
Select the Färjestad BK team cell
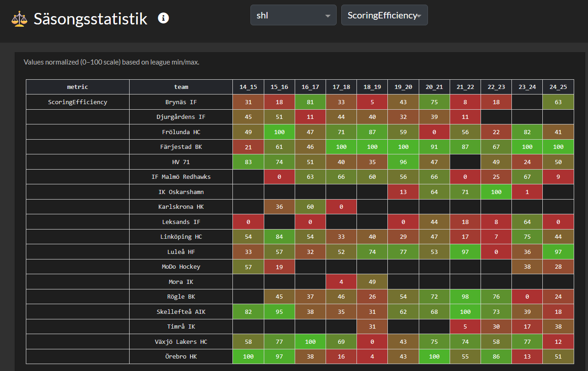tap(181, 147)
